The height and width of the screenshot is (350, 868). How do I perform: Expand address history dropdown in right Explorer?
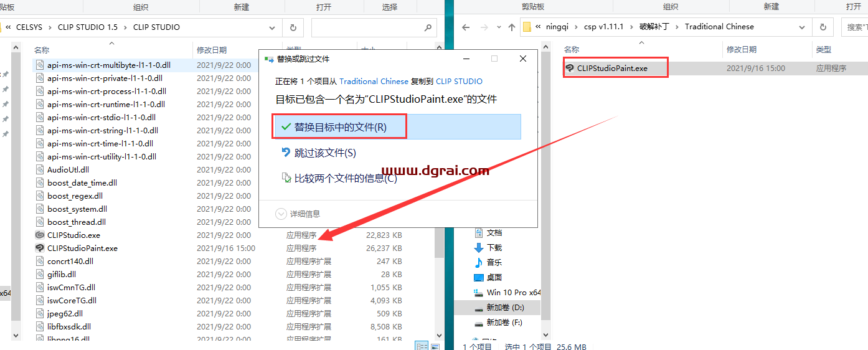coord(803,27)
